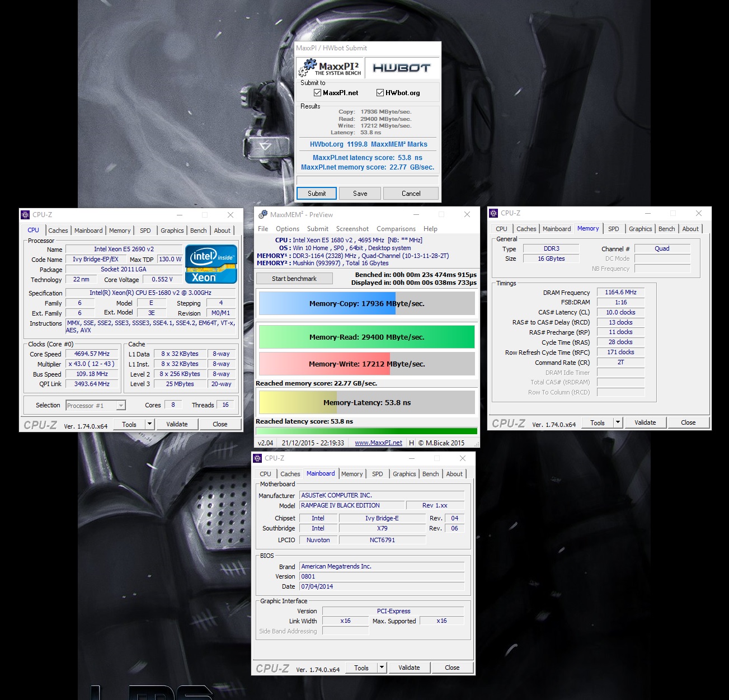Open the File menu in MaxxMEM
The image size is (729, 700).
tap(263, 229)
